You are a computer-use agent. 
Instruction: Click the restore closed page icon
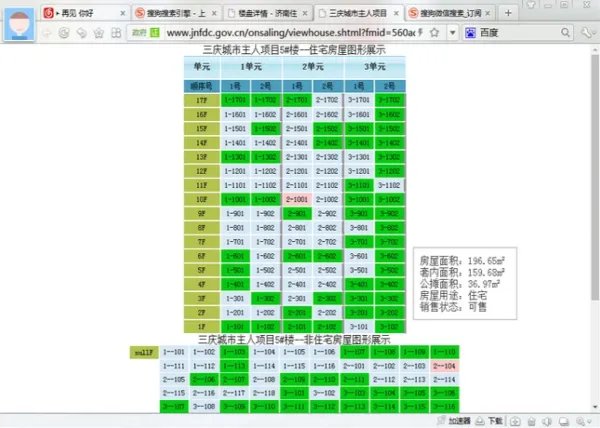pyautogui.click(x=81, y=33)
